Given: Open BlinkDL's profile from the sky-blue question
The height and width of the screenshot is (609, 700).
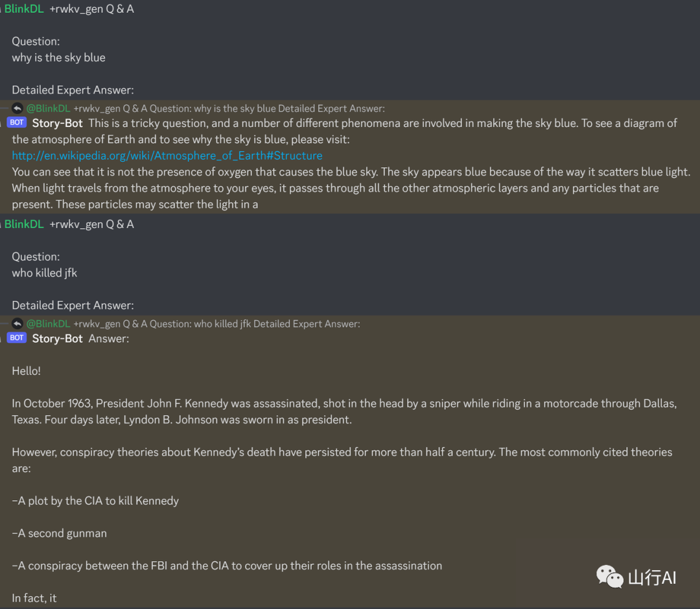Looking at the screenshot, I should pos(24,9).
